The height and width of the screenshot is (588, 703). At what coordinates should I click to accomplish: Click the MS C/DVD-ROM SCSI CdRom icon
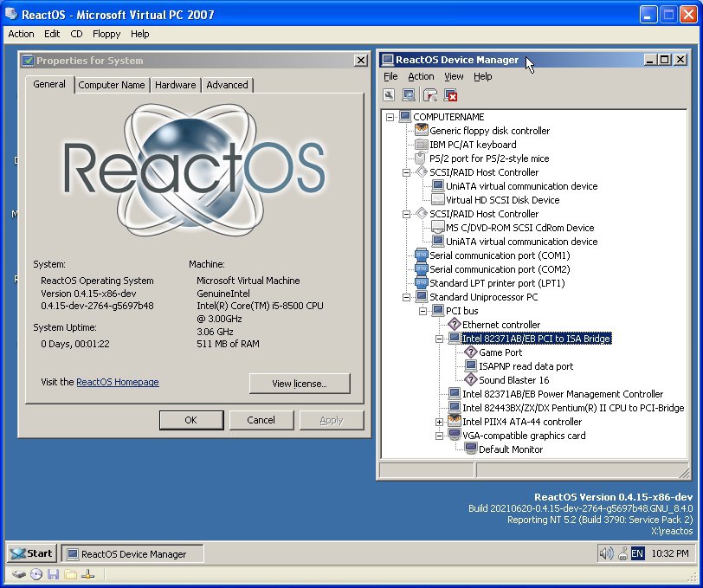coord(437,228)
